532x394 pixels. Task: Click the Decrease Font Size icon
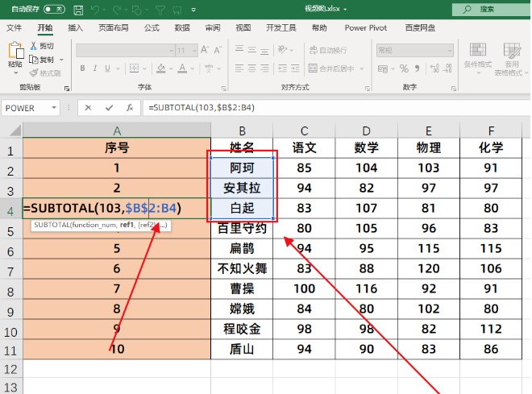tap(218, 50)
